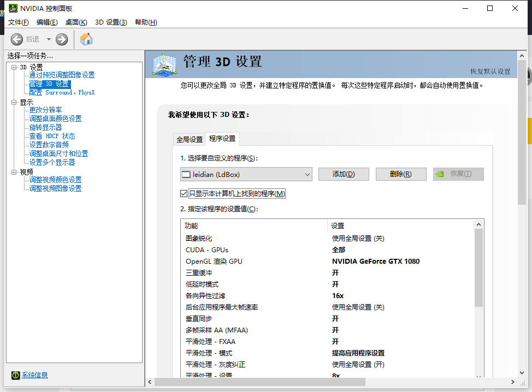Click the 添加 button
The width and height of the screenshot is (532, 392).
pos(344,174)
